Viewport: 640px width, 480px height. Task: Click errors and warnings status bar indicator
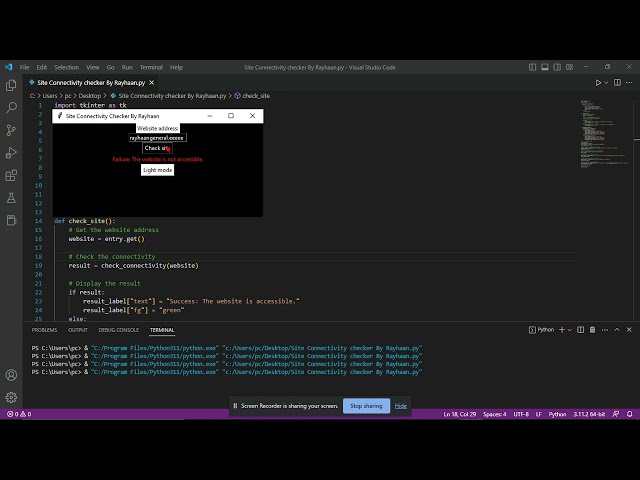[x=19, y=414]
